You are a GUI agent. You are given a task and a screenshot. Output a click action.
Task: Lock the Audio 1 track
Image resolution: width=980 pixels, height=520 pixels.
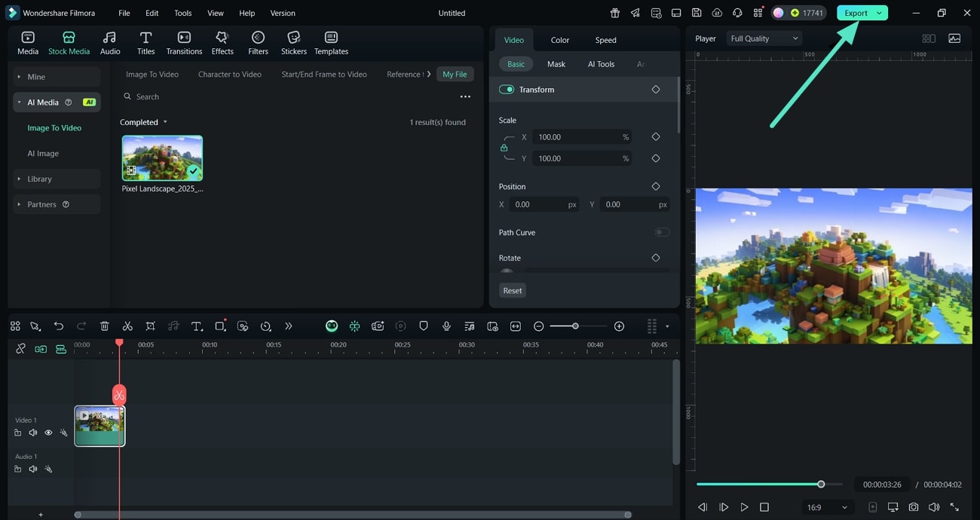17,469
